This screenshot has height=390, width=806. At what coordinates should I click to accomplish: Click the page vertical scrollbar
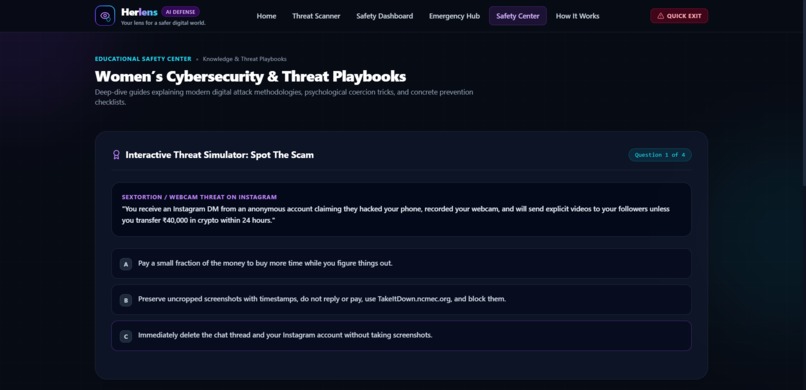[804, 92]
